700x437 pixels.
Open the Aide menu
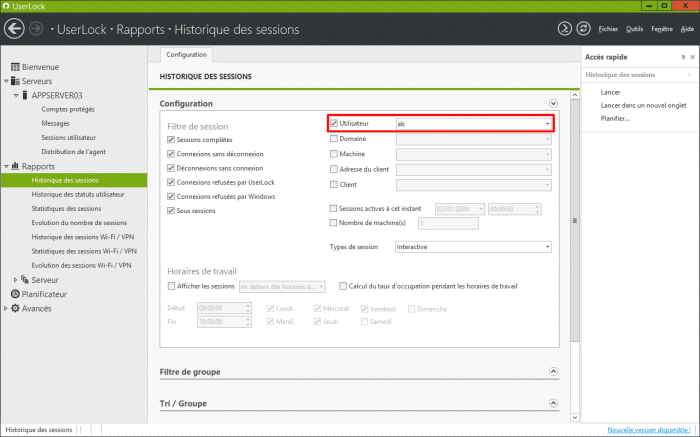tap(687, 29)
